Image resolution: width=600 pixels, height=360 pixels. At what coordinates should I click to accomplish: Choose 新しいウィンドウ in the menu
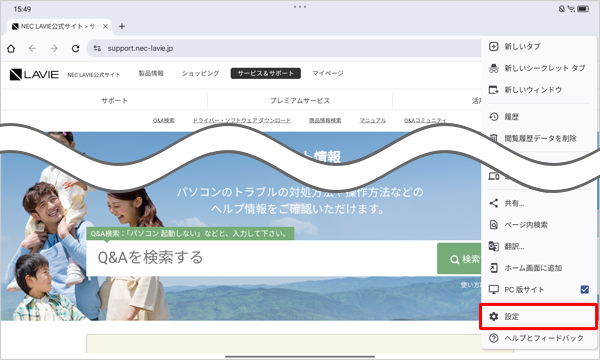tap(539, 90)
